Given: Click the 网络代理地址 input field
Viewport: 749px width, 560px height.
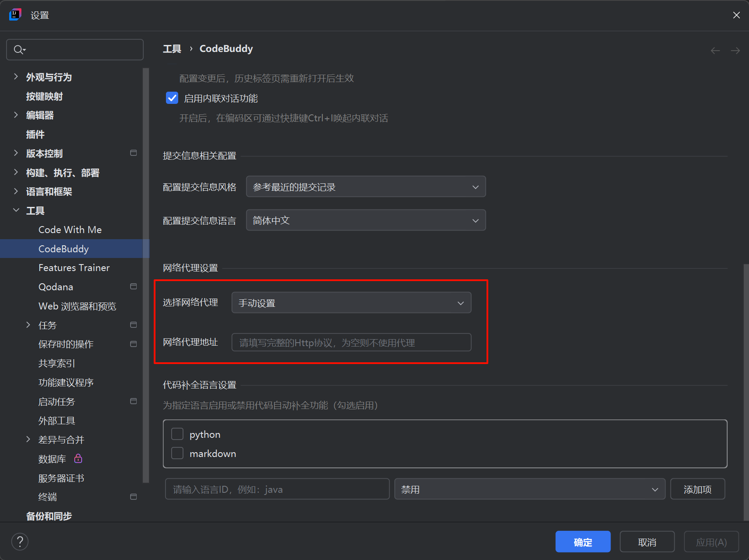Looking at the screenshot, I should [x=351, y=343].
